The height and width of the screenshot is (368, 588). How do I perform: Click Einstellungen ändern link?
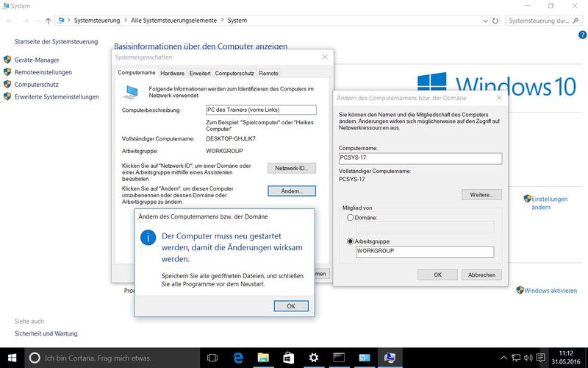coord(549,203)
